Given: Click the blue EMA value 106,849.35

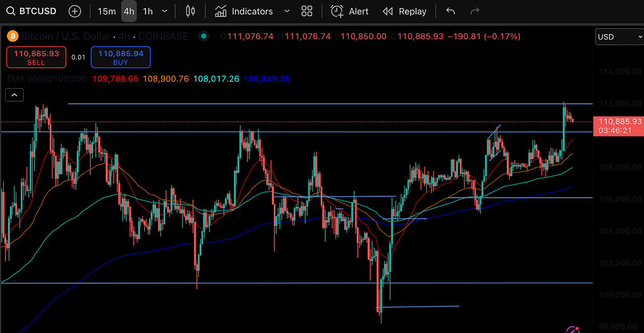Looking at the screenshot, I should tap(267, 79).
